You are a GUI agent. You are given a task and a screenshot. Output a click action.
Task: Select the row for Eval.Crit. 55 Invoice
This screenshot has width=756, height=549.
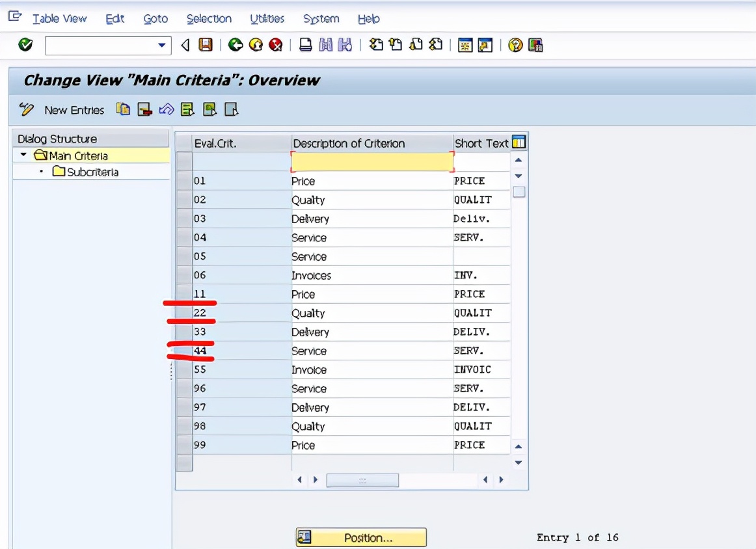click(183, 369)
